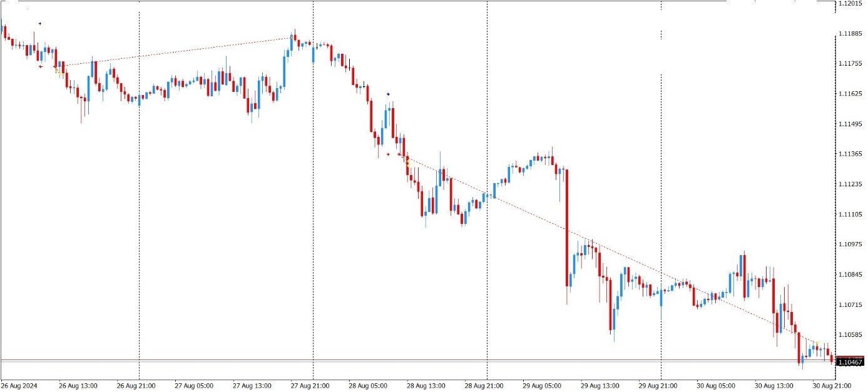Select the blue trade marker near chart's top-left
Viewport: 868px width, 392px height.
click(40, 24)
